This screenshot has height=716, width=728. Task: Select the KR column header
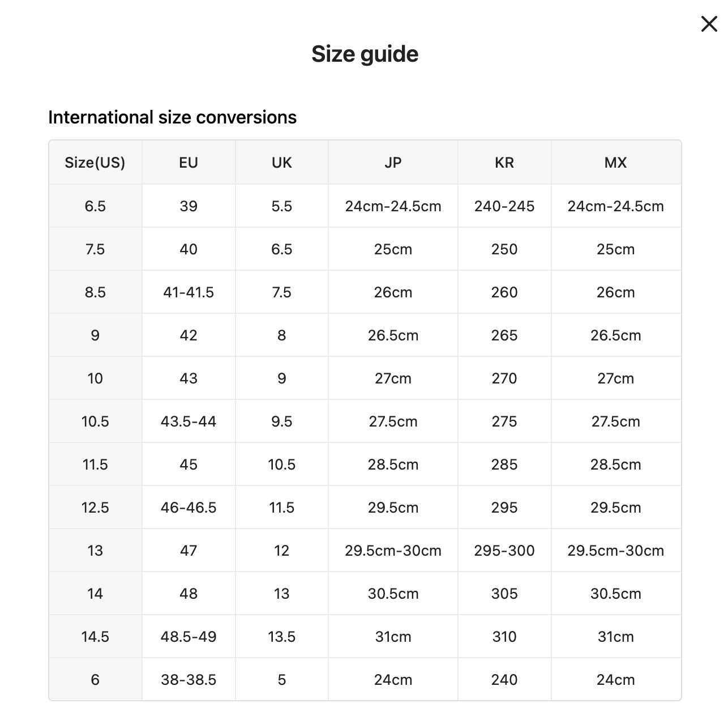[x=504, y=163]
